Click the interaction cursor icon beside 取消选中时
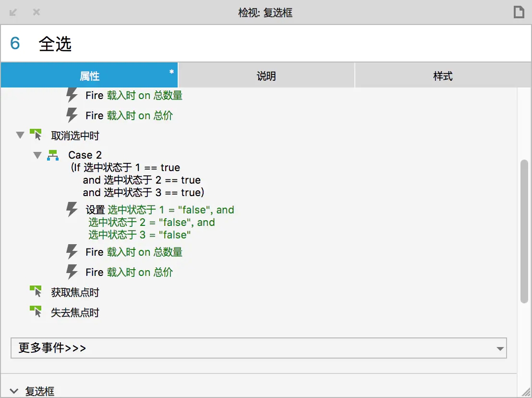The width and height of the screenshot is (532, 398). click(36, 135)
